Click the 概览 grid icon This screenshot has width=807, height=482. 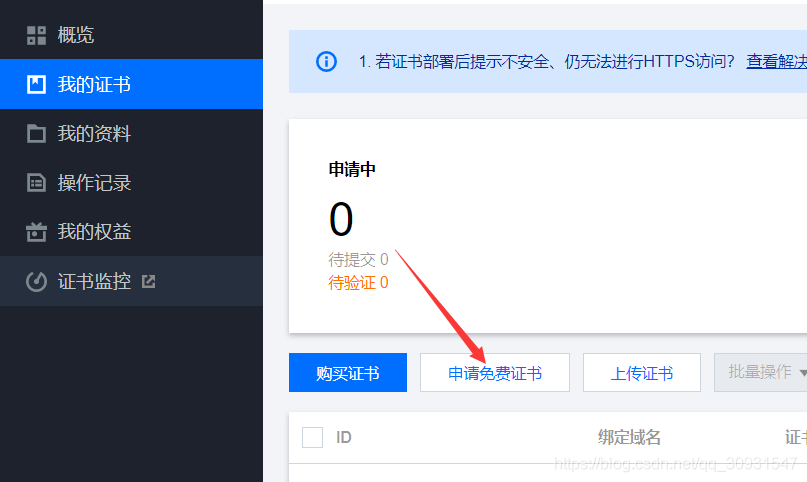coord(36,35)
